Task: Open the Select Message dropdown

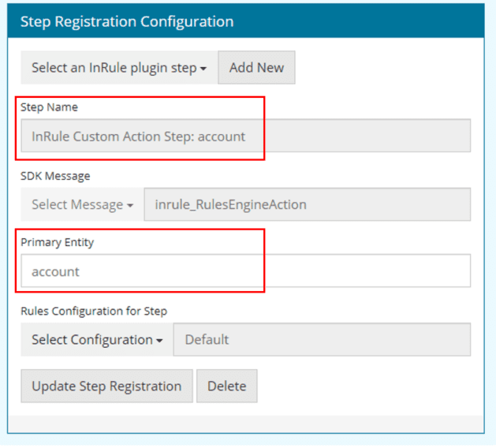Action: pos(82,204)
